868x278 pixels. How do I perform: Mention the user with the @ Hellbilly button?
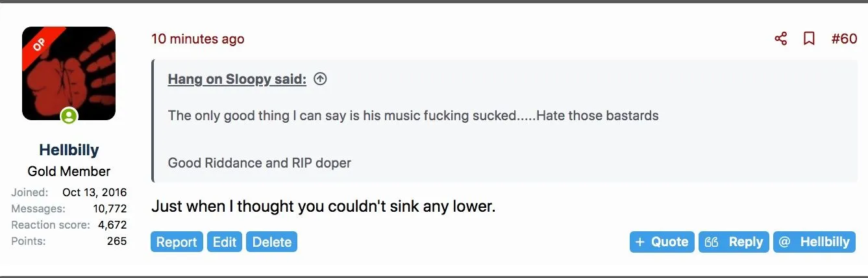tap(814, 242)
